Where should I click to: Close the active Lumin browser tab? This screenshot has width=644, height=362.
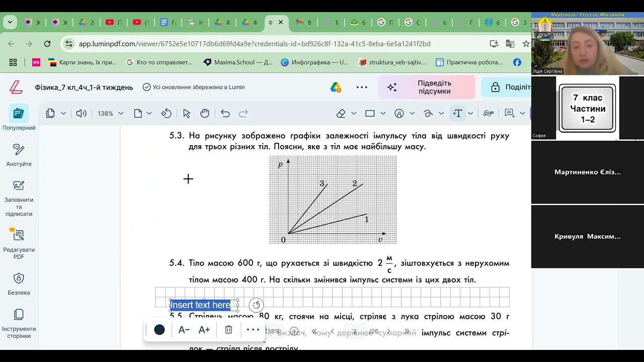click(x=281, y=22)
